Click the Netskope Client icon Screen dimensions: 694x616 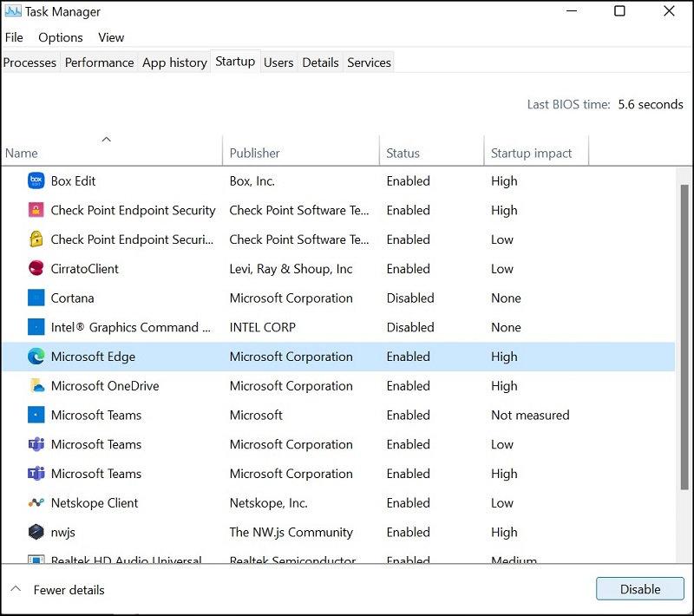tap(36, 502)
